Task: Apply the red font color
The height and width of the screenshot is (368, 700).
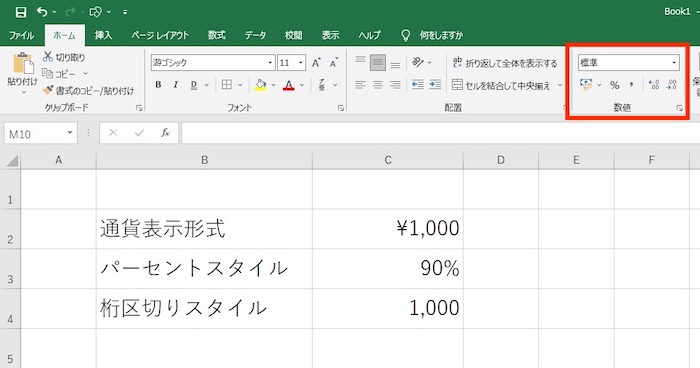Action: tap(289, 85)
